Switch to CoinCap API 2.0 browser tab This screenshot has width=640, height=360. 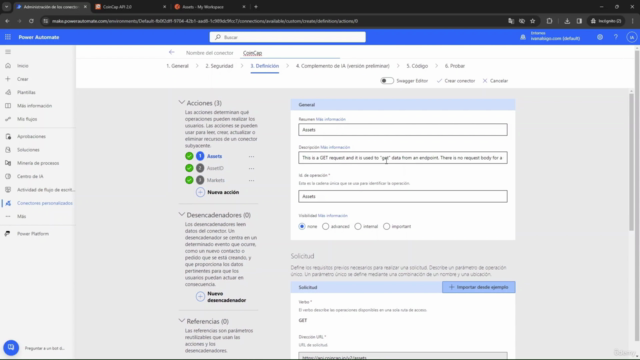click(130, 7)
